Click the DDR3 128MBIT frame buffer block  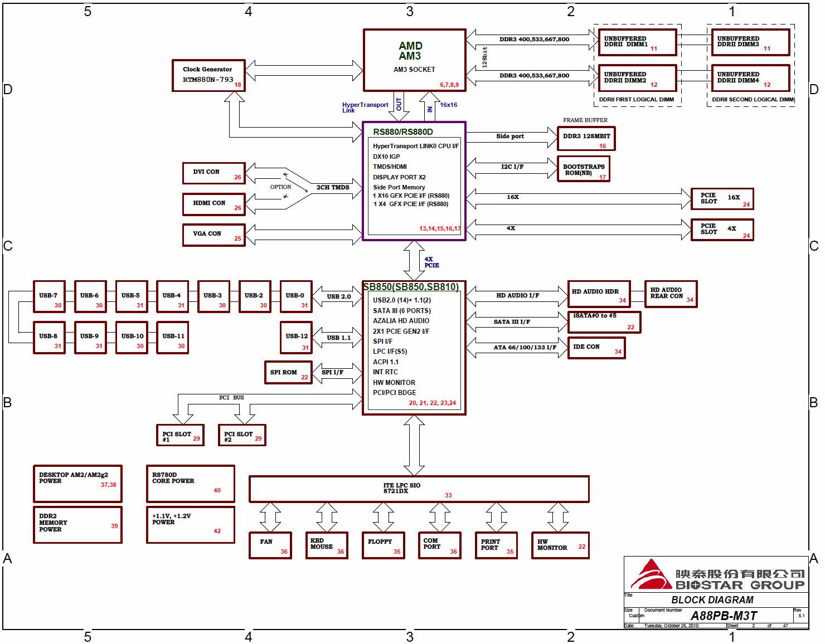click(586, 139)
